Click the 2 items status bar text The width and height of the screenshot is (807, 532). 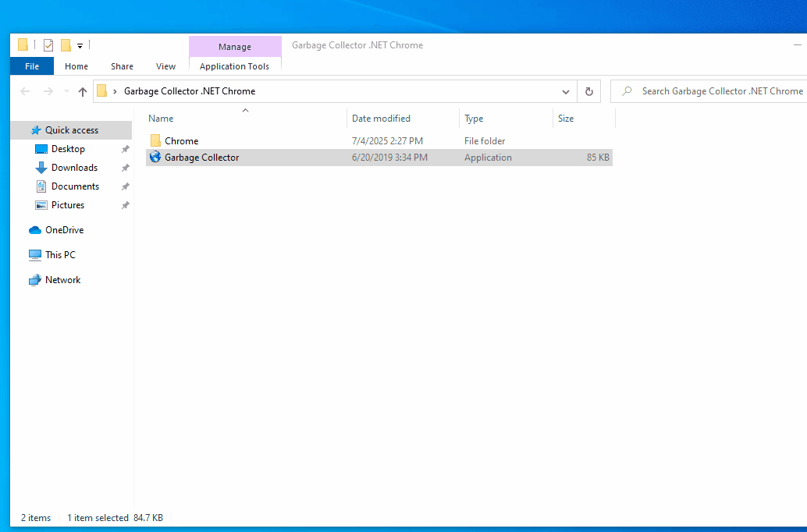pyautogui.click(x=36, y=518)
